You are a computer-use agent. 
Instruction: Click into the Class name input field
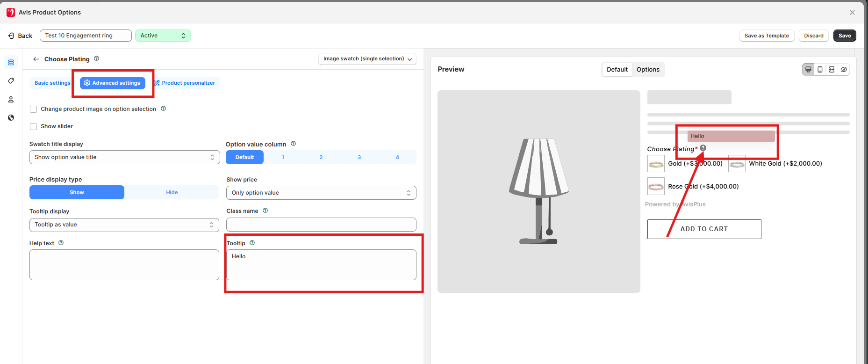pos(321,225)
